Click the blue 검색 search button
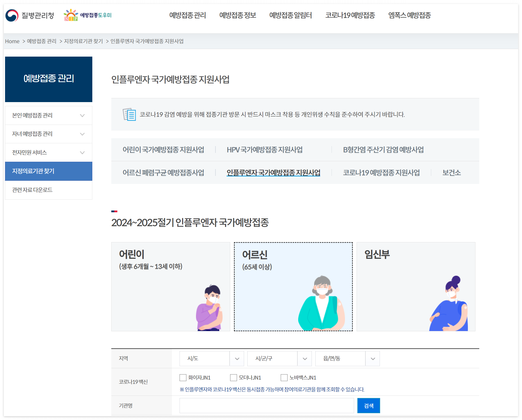Screen dimensions: 522x420 coord(368,406)
